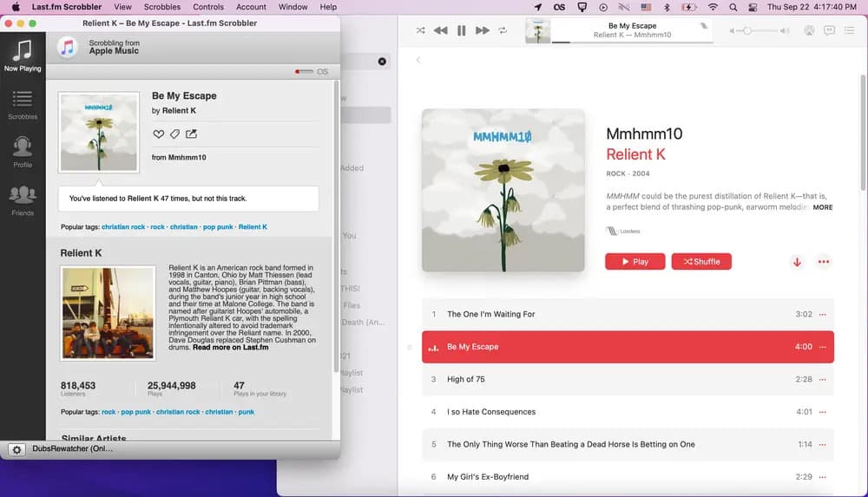Clear the search field in Music sidebar
Screen dimensions: 868x497
tap(382, 62)
